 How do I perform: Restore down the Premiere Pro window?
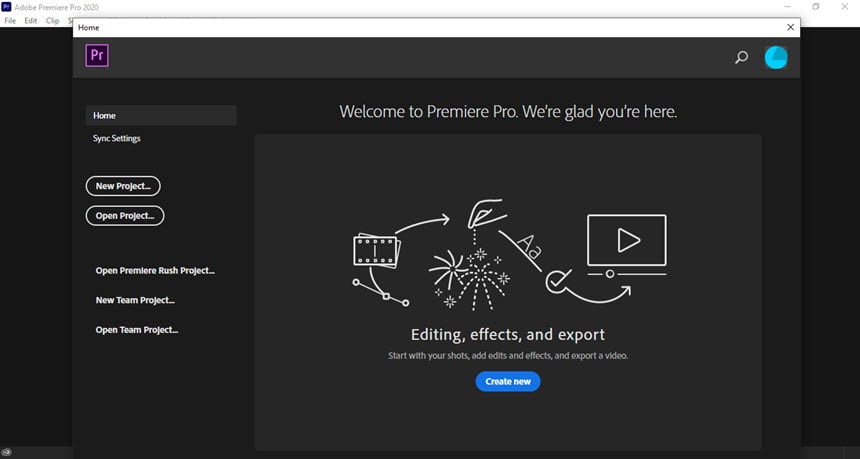(x=816, y=7)
